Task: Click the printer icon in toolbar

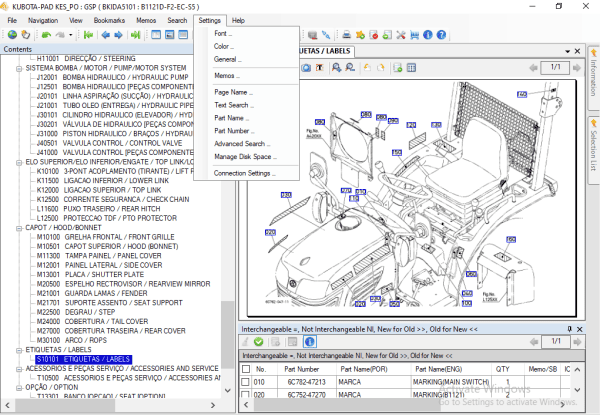Action: pyautogui.click(x=347, y=35)
